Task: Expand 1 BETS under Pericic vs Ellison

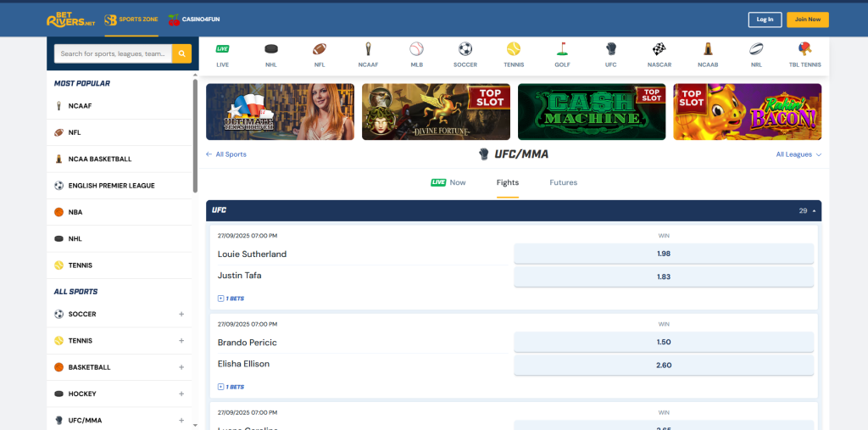Action: (231, 388)
